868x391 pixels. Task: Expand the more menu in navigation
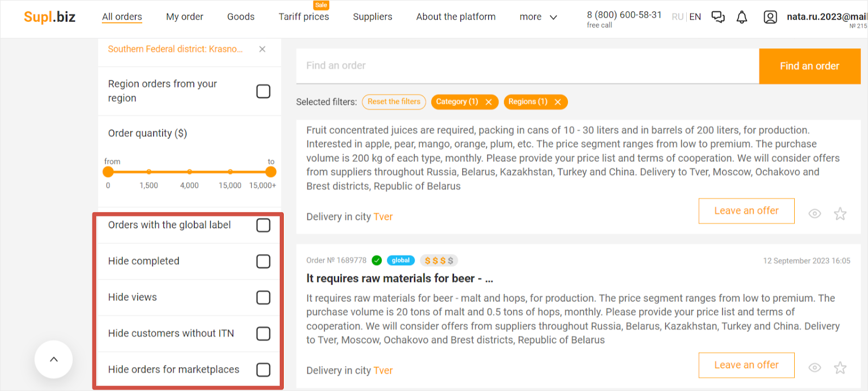pos(538,17)
